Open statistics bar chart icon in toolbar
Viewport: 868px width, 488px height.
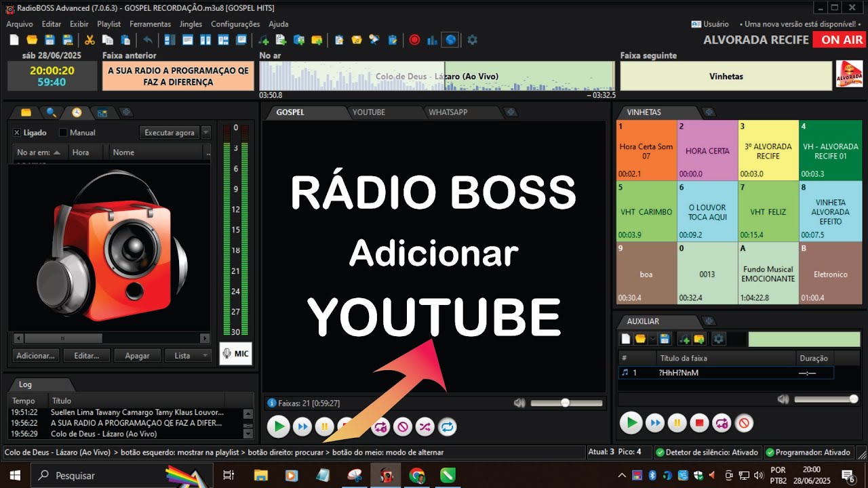tap(432, 40)
